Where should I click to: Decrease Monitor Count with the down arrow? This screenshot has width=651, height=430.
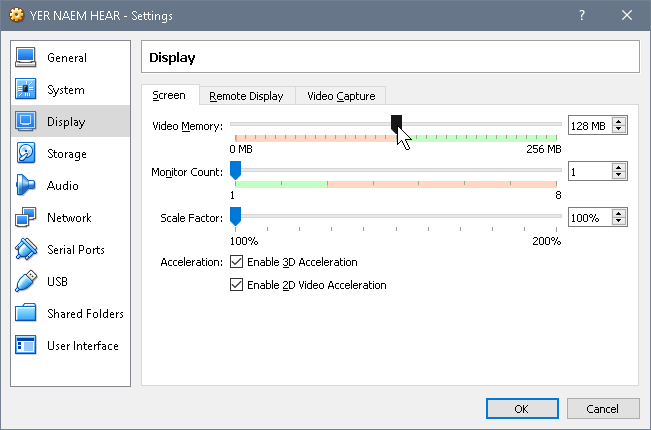pyautogui.click(x=619, y=175)
